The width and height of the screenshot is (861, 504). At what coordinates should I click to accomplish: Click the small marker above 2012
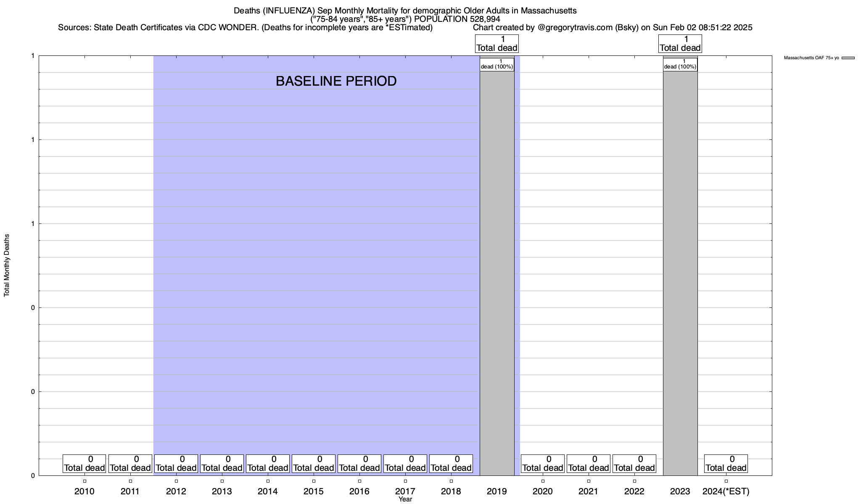click(x=176, y=481)
